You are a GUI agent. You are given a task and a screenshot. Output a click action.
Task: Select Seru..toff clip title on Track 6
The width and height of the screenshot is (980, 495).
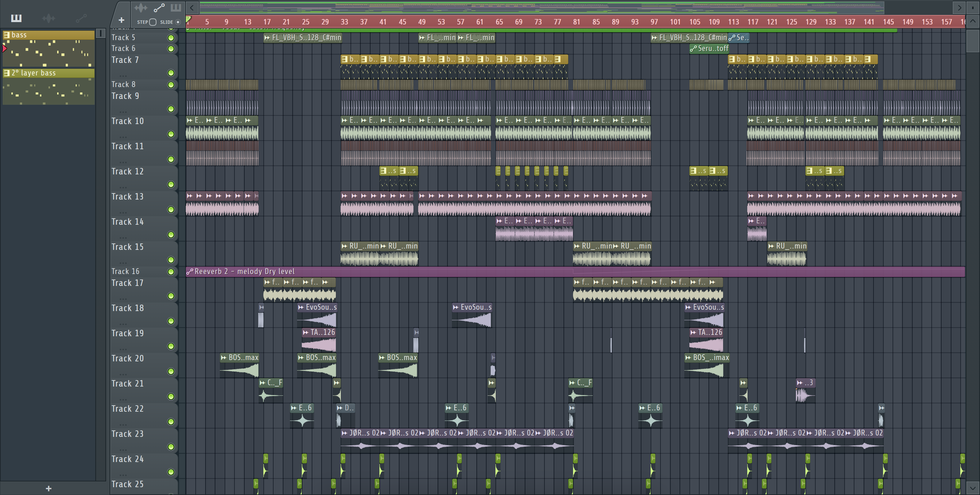(713, 48)
